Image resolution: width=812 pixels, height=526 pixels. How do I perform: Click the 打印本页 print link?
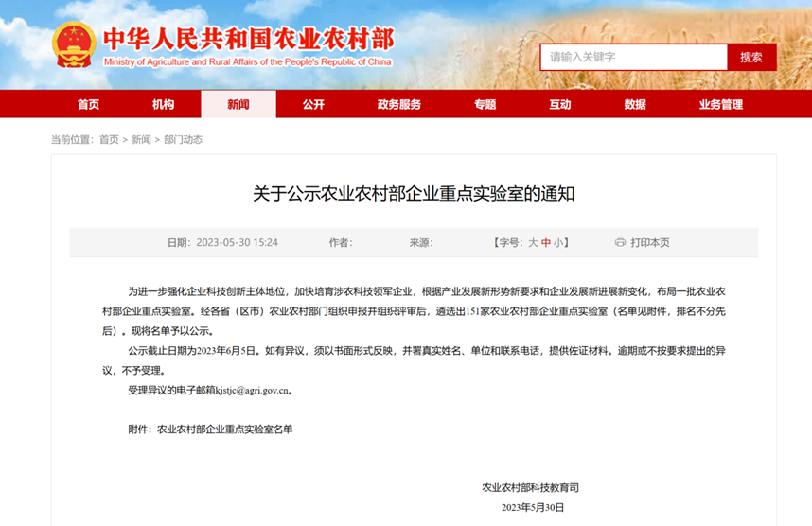pos(650,242)
